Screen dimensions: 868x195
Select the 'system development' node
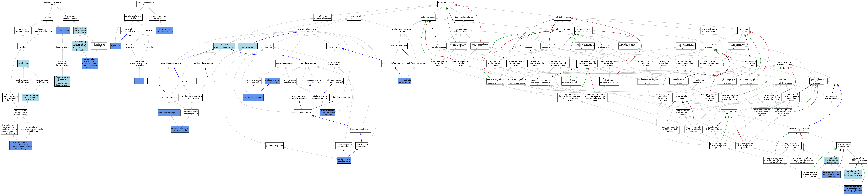point(307,63)
